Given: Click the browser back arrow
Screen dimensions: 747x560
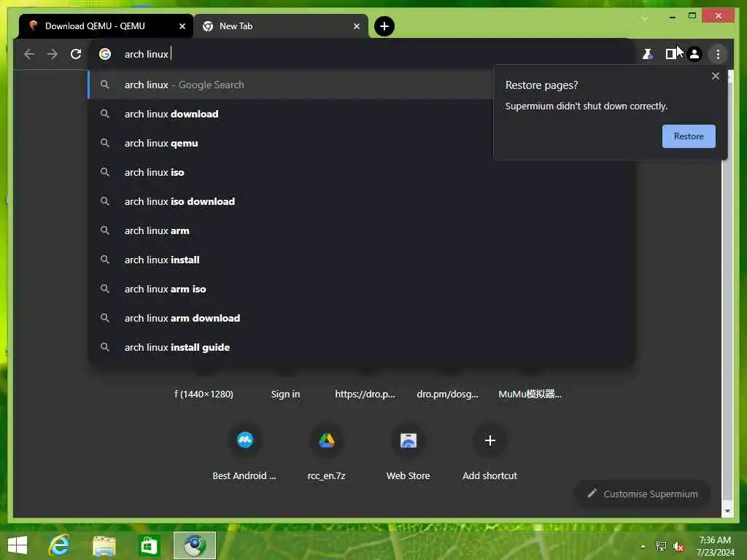Looking at the screenshot, I should pos(29,54).
